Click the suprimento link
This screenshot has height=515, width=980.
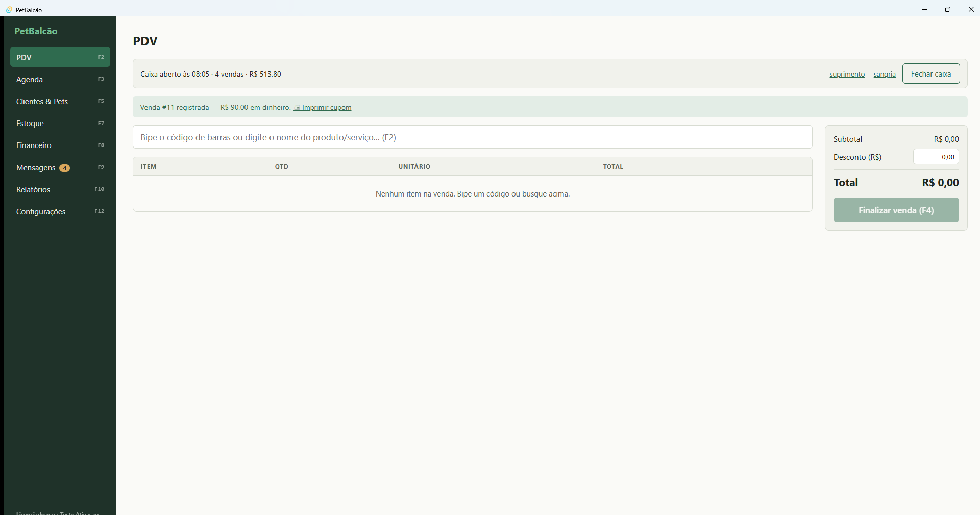point(847,74)
